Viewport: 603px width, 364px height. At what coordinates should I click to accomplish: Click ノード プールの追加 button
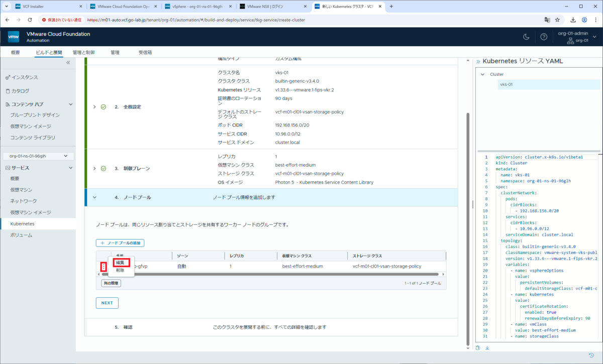pyautogui.click(x=120, y=243)
